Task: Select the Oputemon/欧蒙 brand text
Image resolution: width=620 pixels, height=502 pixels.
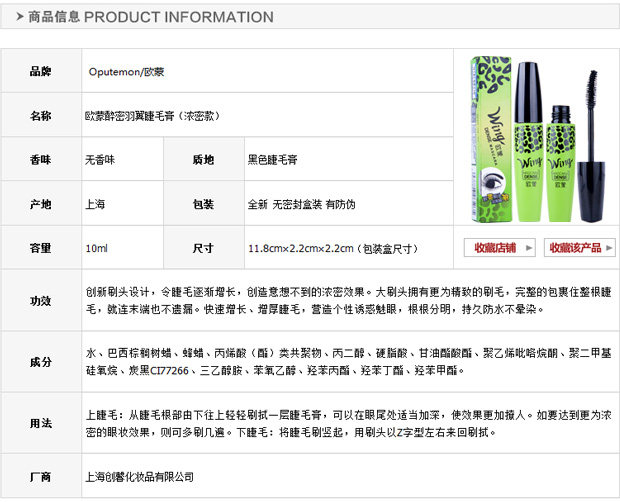Action: (x=126, y=72)
